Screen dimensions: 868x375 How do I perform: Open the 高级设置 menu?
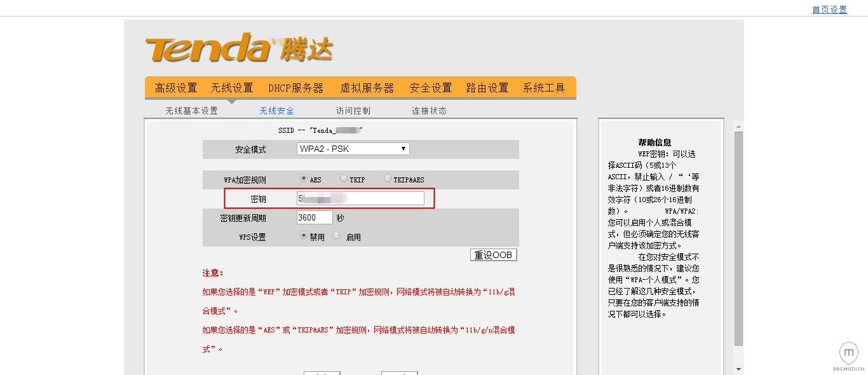(x=174, y=88)
